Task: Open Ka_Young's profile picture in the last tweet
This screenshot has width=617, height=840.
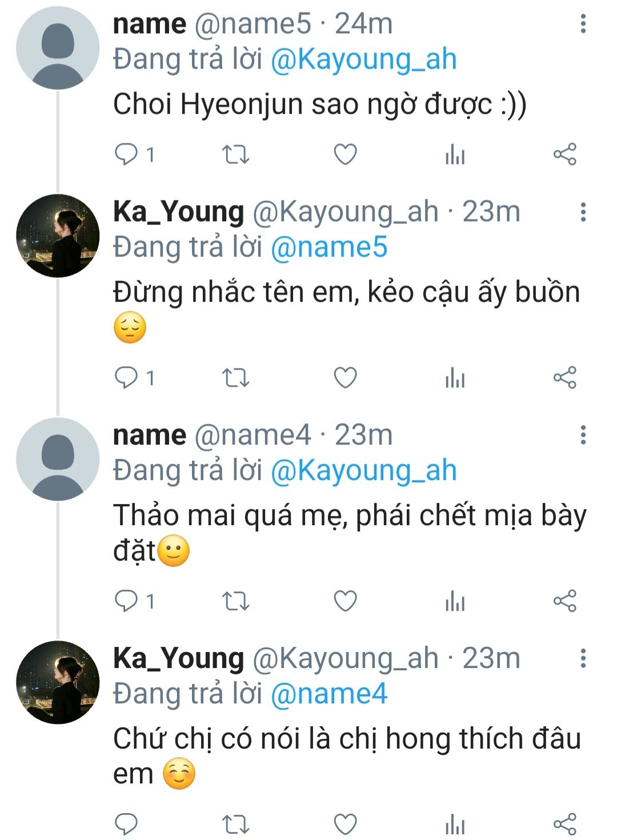Action: tap(58, 682)
